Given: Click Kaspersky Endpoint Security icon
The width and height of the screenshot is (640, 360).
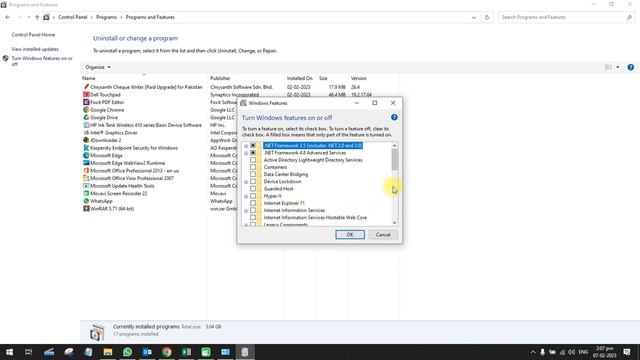Looking at the screenshot, I should (86, 148).
